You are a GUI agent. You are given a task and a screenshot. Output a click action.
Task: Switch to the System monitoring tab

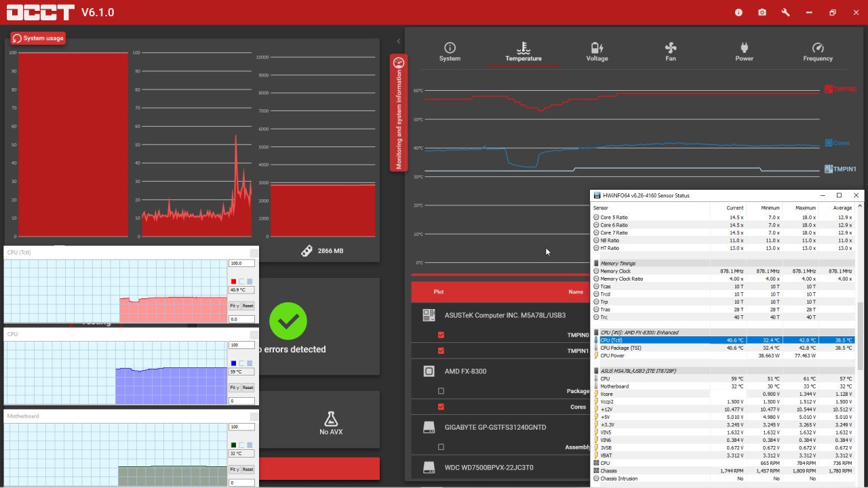pos(450,52)
